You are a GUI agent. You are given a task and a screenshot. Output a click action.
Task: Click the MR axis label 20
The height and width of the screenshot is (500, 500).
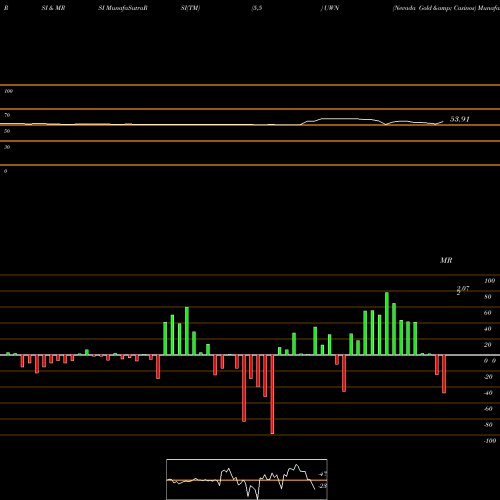[x=488, y=345]
